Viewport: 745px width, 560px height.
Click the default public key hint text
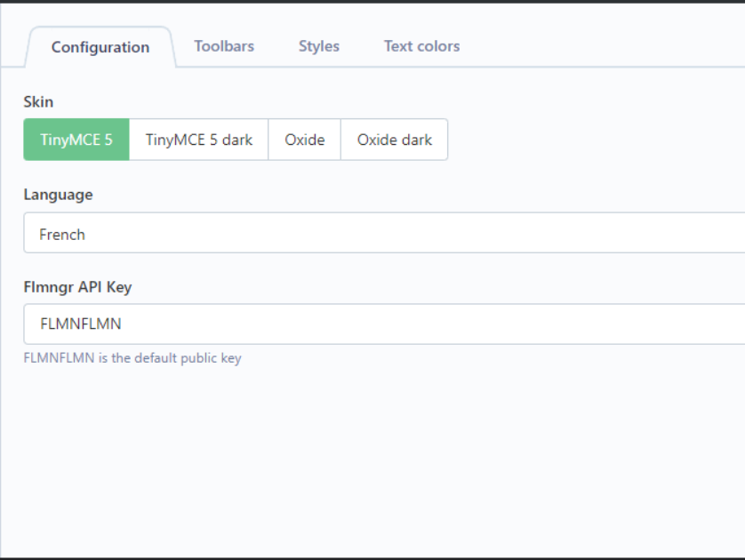[132, 357]
